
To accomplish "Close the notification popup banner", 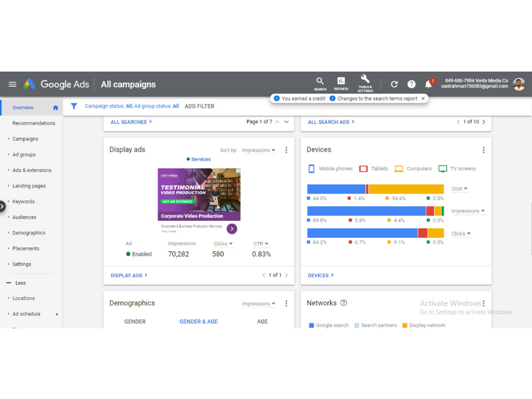I will [423, 98].
